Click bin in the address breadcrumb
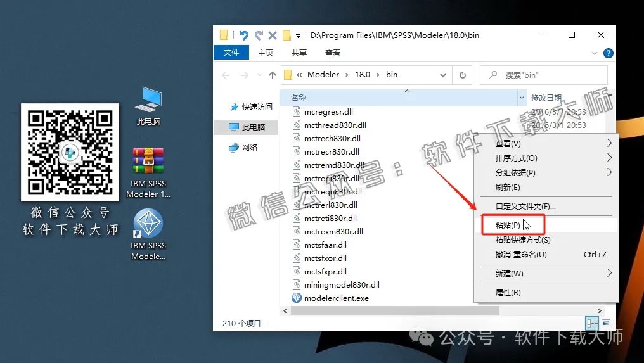The width and height of the screenshot is (644, 363). click(x=392, y=75)
